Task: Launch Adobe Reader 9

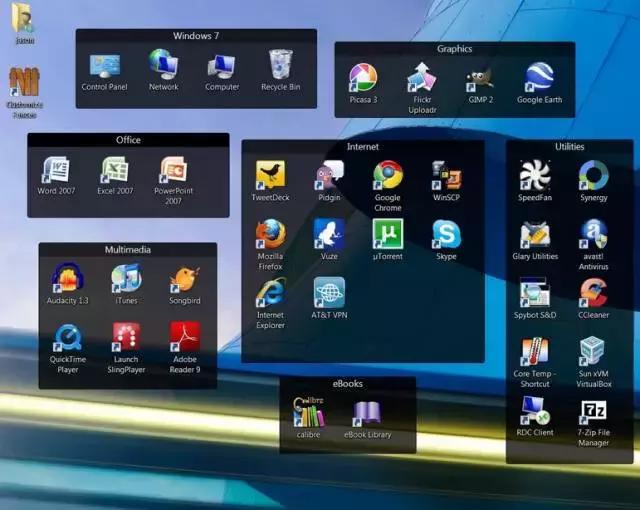Action: [x=185, y=337]
